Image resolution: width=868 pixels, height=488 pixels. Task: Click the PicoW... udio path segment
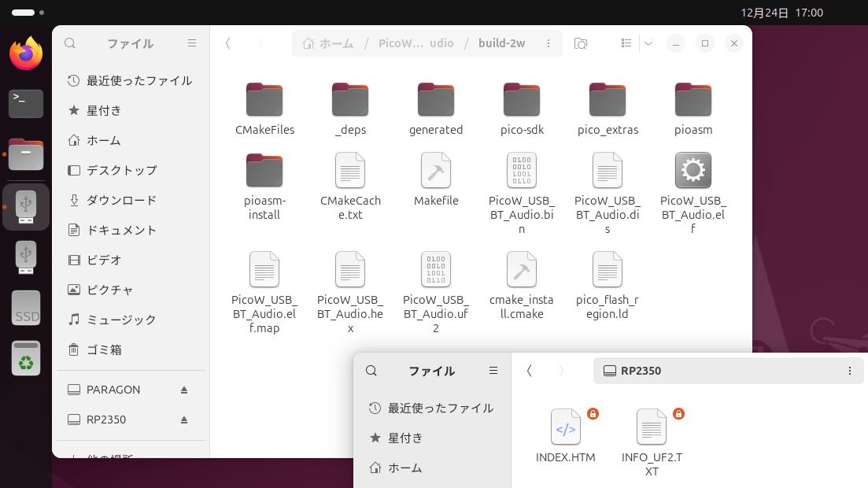[x=416, y=43]
